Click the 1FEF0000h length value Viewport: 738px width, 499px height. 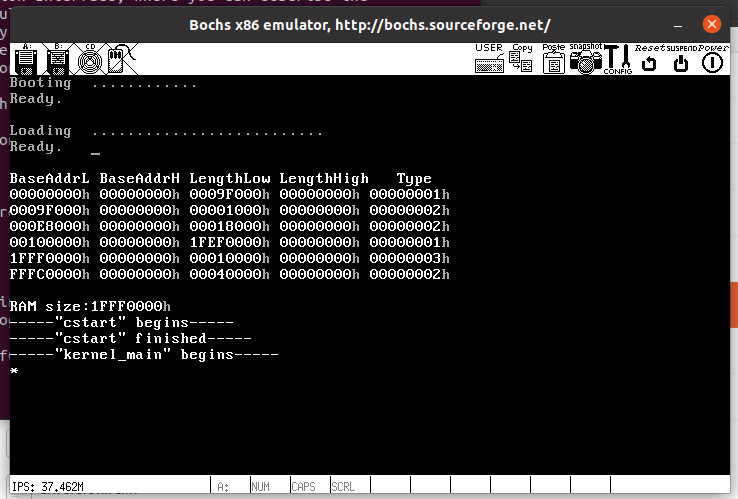229,242
